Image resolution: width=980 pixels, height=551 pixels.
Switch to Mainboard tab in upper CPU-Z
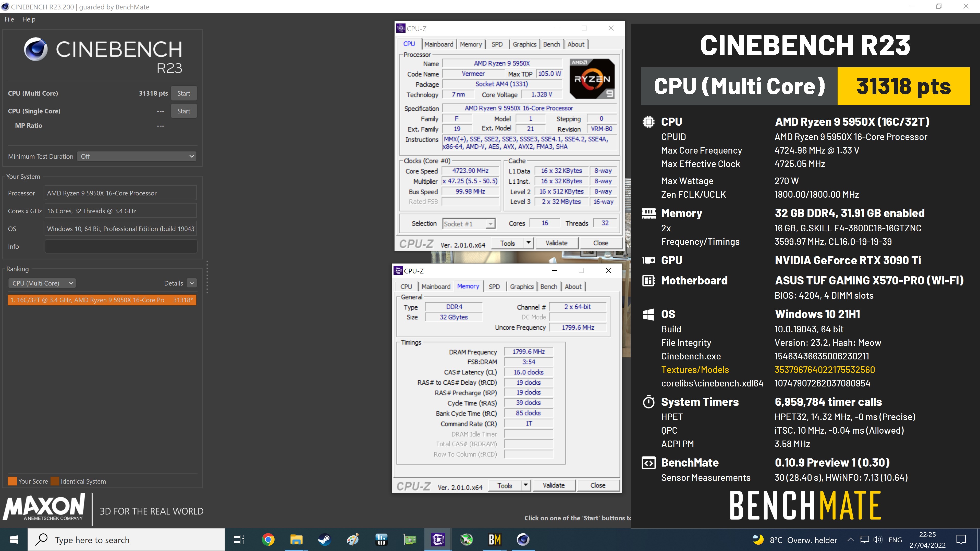(439, 44)
